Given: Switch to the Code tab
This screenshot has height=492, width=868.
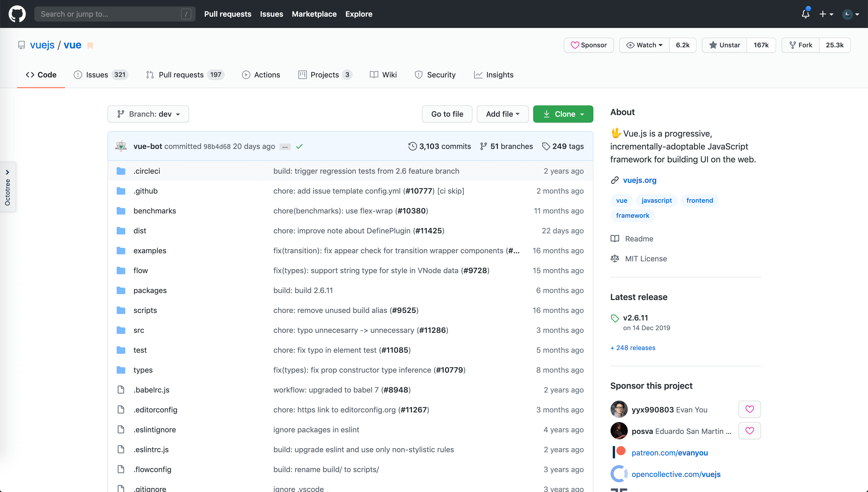Looking at the screenshot, I should (41, 75).
